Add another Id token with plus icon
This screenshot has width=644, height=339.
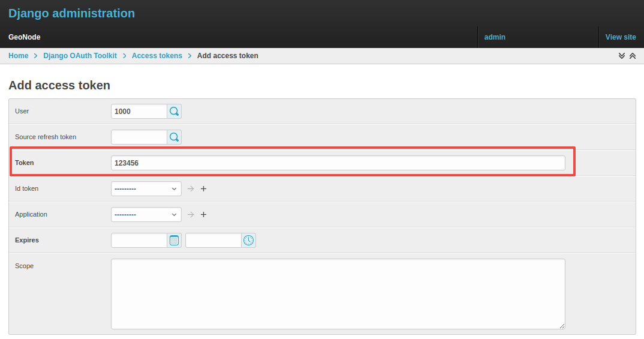point(203,189)
